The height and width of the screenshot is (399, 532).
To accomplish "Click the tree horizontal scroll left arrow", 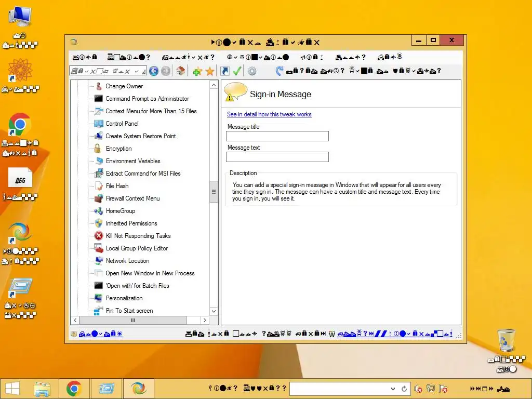I will (x=75, y=320).
